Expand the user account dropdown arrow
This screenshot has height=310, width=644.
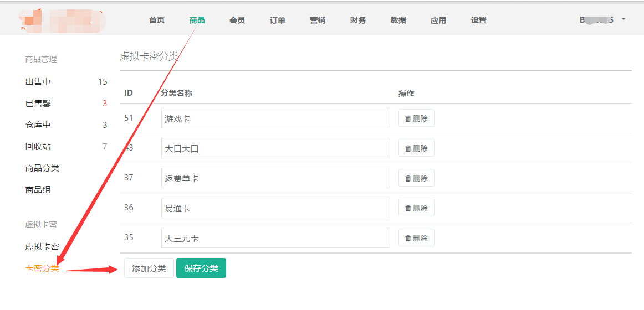623,19
